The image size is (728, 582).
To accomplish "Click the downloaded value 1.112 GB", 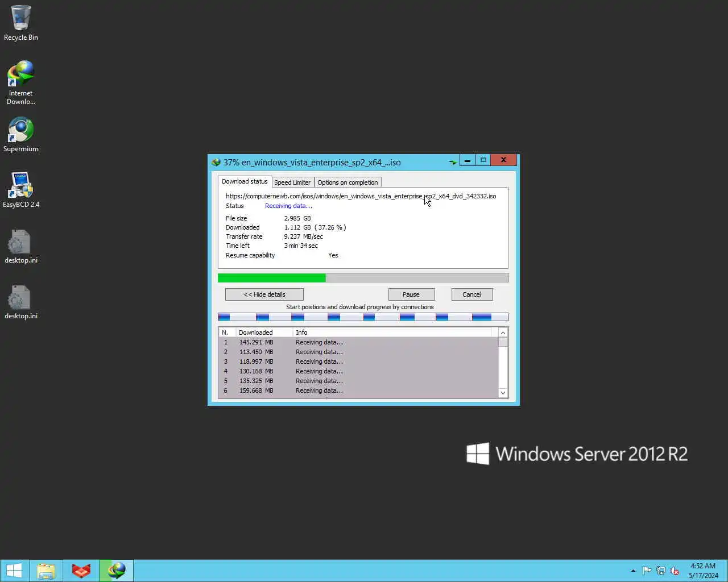I will [x=297, y=227].
